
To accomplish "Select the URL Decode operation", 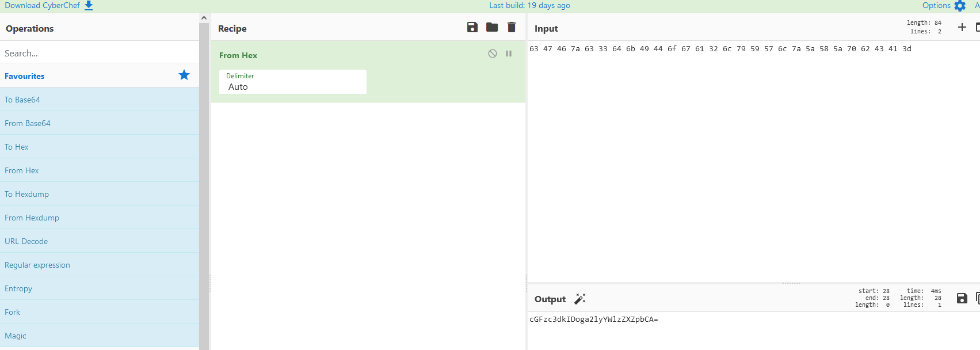I will pos(100,241).
